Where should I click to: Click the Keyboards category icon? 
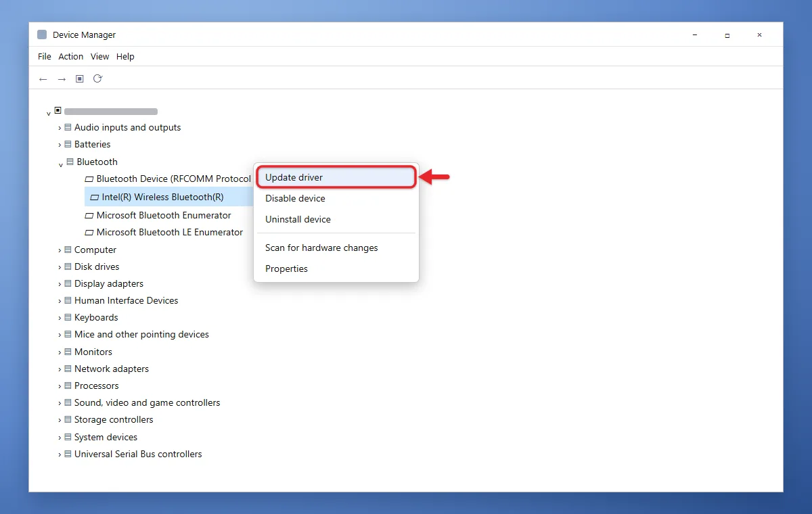(68, 317)
